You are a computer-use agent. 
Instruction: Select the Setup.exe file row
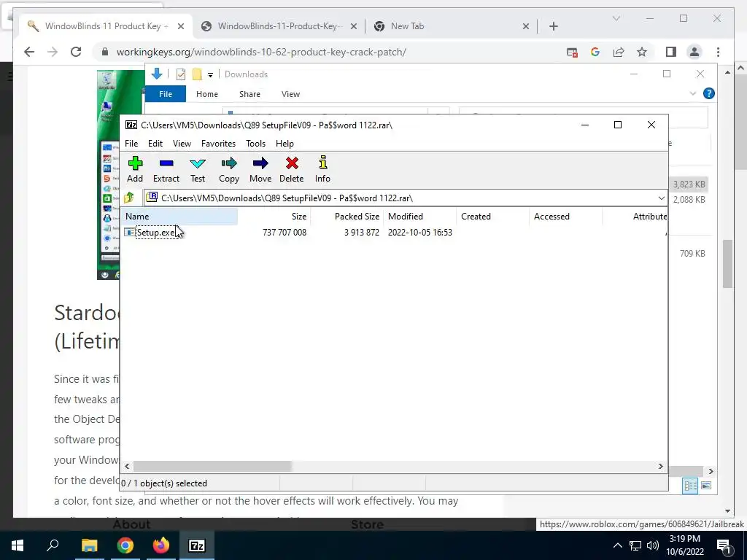pos(394,233)
